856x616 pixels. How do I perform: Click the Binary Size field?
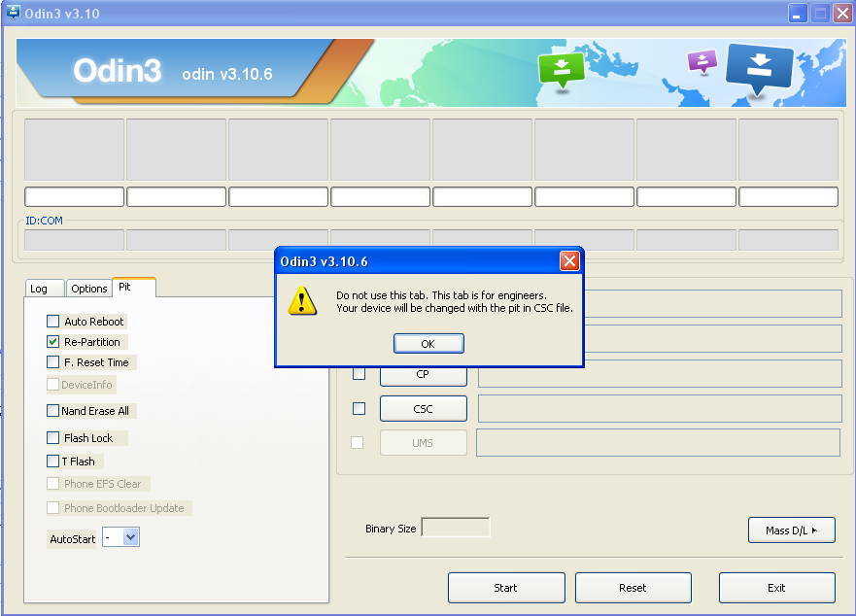456,528
